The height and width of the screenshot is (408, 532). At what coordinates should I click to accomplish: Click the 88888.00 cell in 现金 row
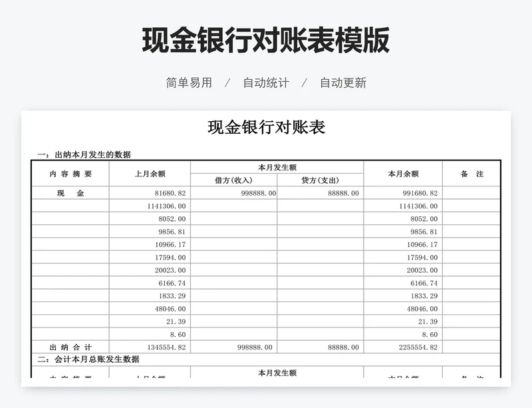[321, 193]
